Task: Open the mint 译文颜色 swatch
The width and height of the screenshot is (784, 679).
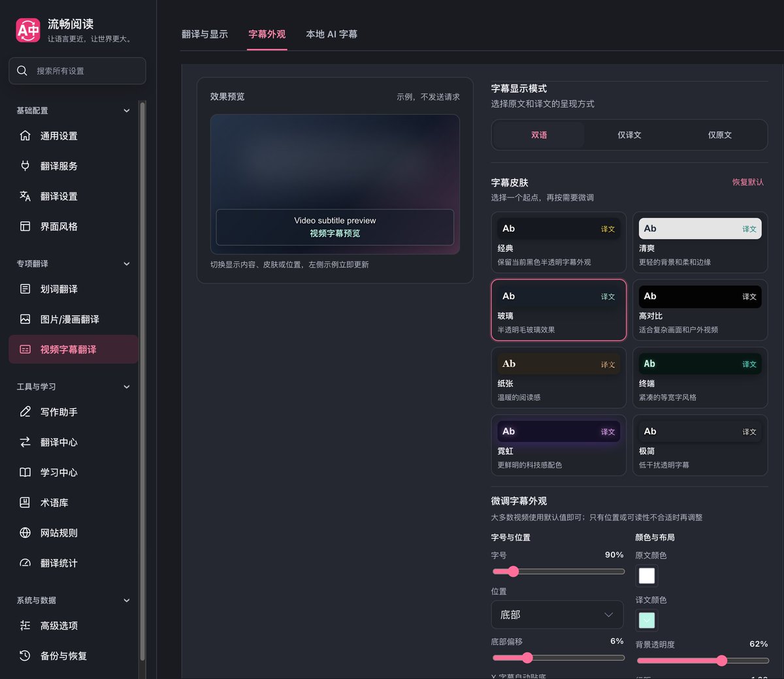Action: 647,620
